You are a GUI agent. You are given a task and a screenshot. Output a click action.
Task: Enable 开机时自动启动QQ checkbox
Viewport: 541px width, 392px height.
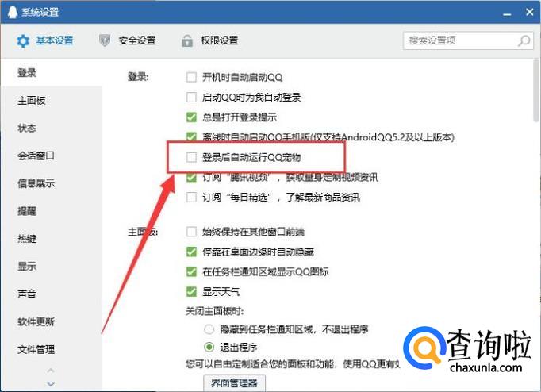tap(191, 77)
